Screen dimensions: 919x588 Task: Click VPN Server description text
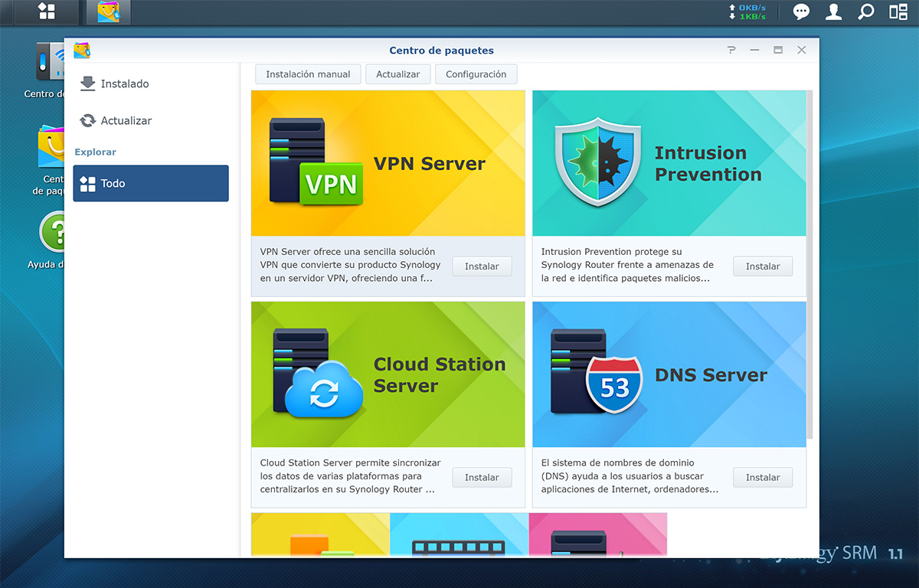coord(350,265)
